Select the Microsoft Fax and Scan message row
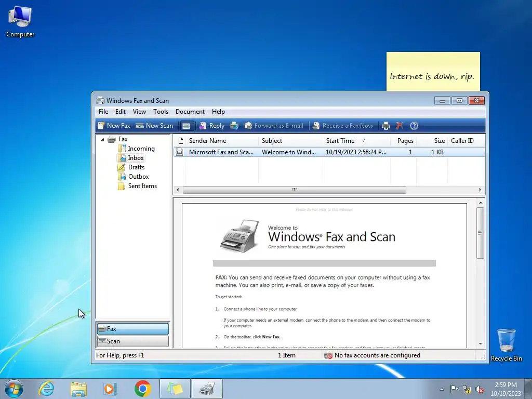532x399 pixels. coord(329,152)
